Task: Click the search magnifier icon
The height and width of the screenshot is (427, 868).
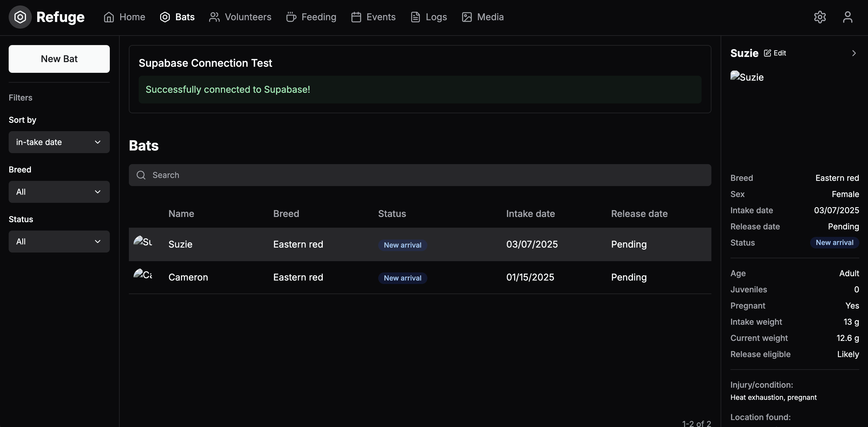Action: [x=141, y=175]
